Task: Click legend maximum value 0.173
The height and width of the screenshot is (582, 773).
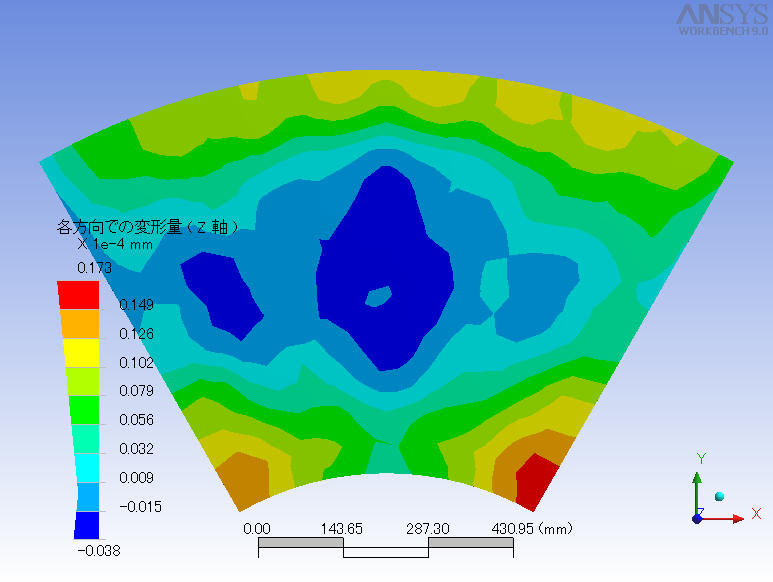Action: 94,268
